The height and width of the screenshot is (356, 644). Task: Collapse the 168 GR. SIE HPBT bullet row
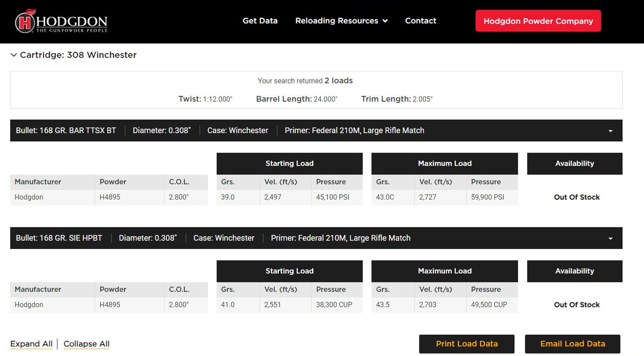pos(316,238)
